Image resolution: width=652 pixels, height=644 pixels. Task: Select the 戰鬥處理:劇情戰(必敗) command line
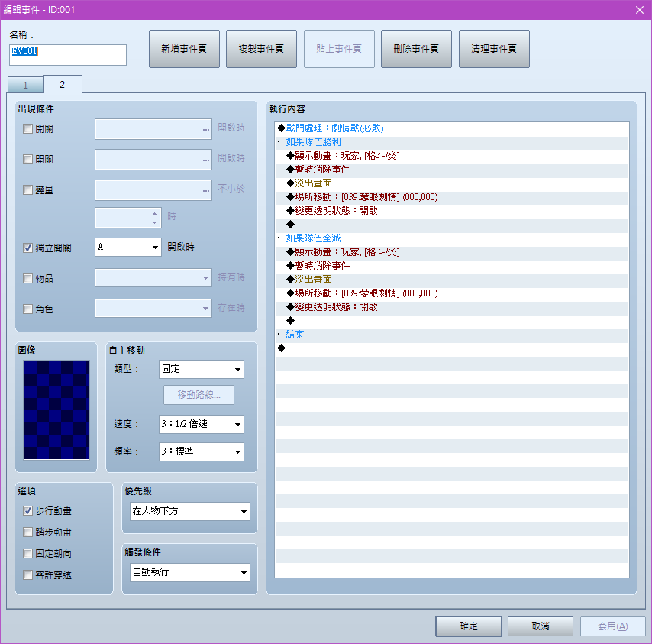tap(451, 128)
